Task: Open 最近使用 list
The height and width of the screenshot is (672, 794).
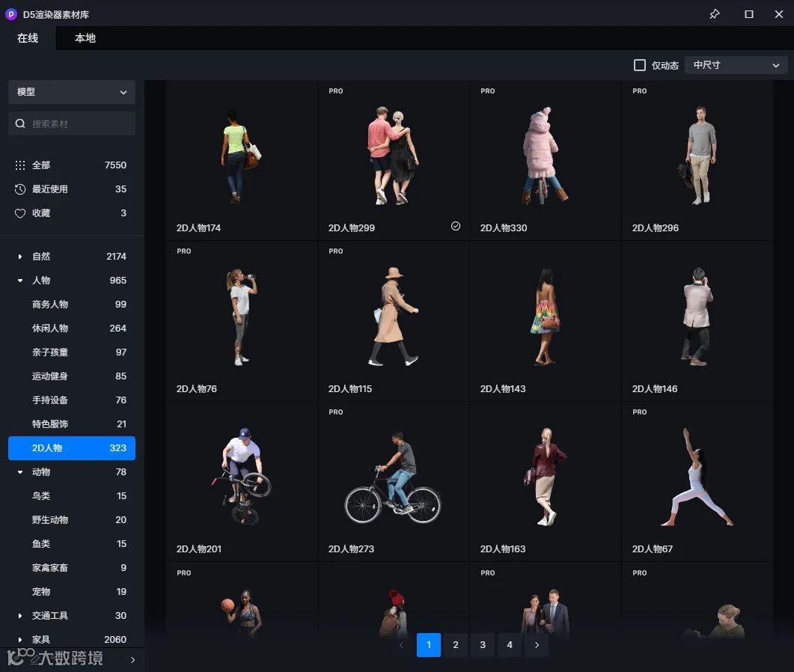Action: (72, 189)
